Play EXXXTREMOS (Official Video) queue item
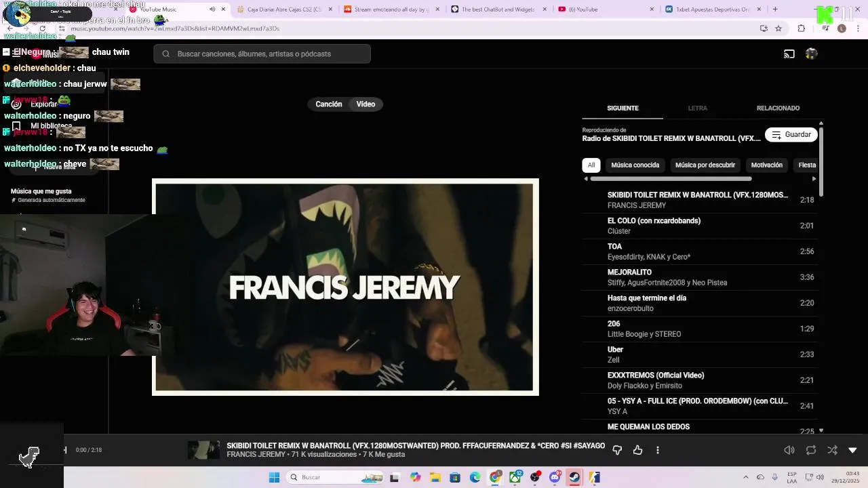The height and width of the screenshot is (488, 868). coord(700,380)
